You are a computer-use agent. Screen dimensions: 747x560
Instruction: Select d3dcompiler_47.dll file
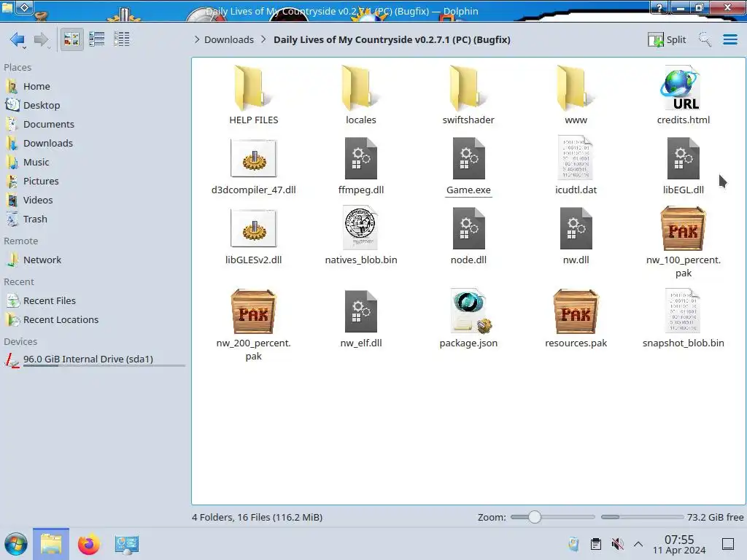click(253, 166)
